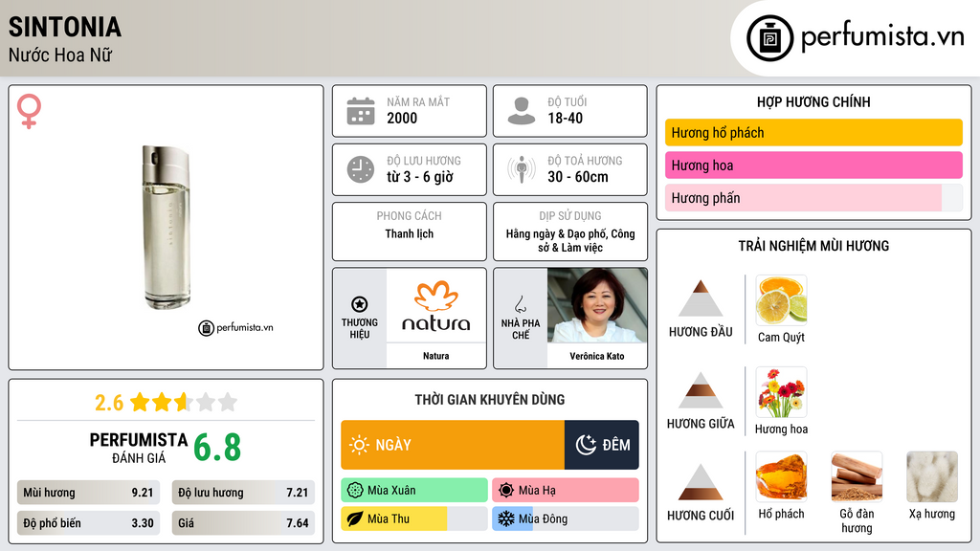Click the Trải nghiệm mùi hương heading
The image size is (980, 551).
tap(813, 246)
